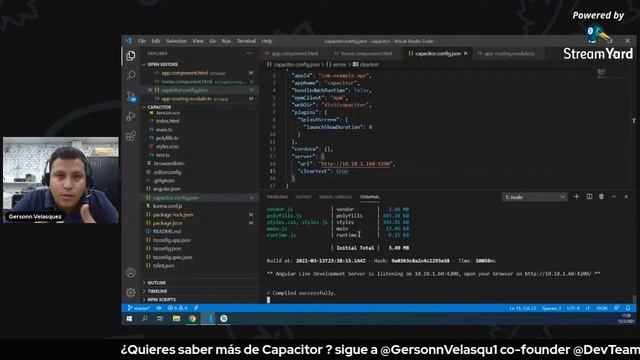This screenshot has width=640, height=360.
Task: Open the url link in the server config
Action: (356, 164)
